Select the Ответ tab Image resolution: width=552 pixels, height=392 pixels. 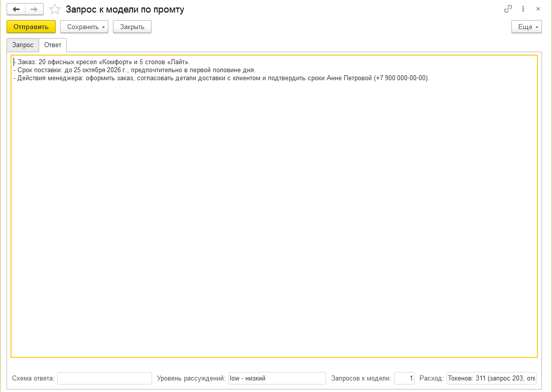[53, 45]
